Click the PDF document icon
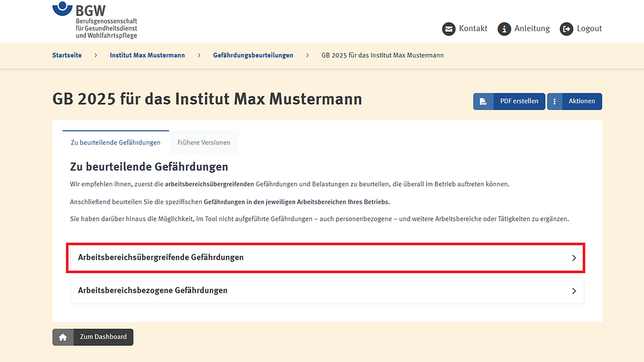 [x=483, y=101]
